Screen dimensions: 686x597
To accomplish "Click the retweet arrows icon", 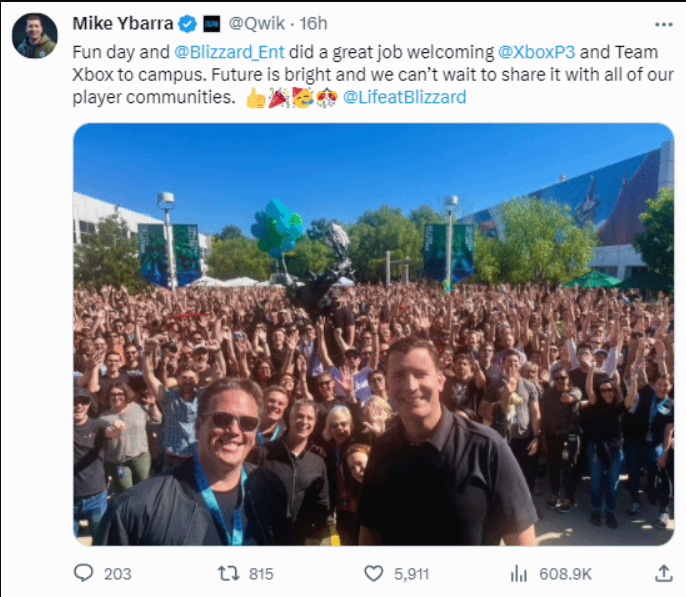I will 228,573.
